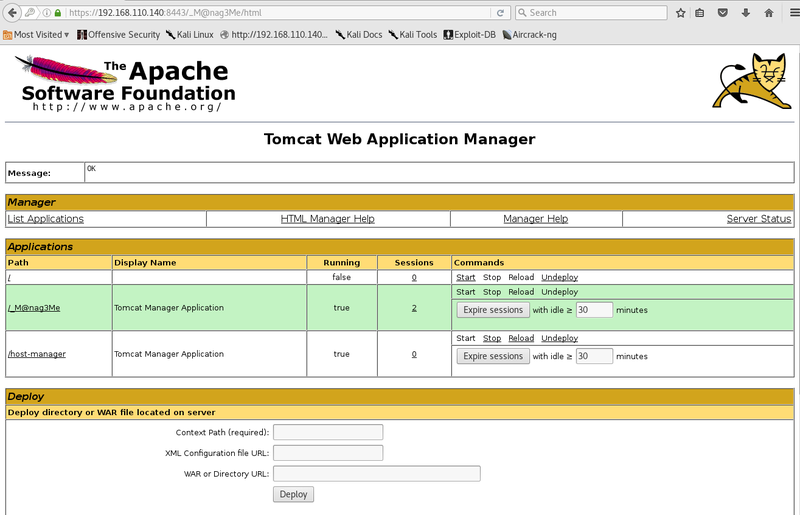Click the List Applications link

(x=46, y=219)
